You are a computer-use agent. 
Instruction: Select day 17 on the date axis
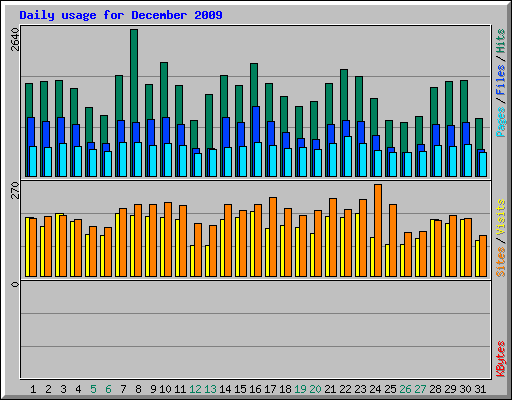click(x=270, y=389)
